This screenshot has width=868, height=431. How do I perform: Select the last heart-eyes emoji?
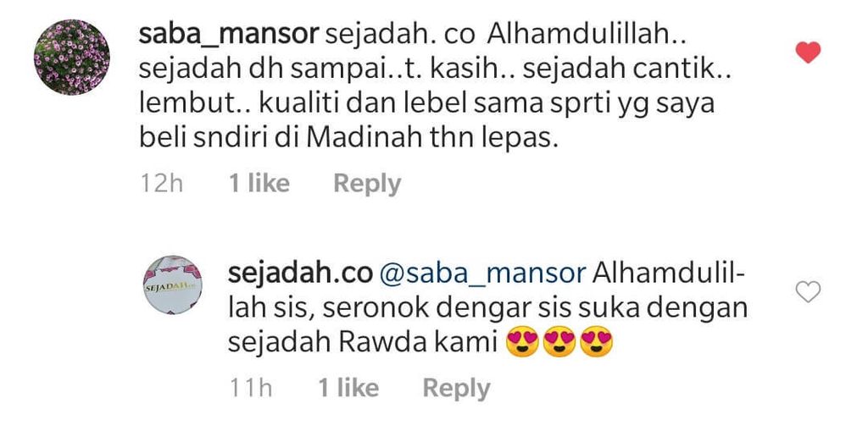coord(596,343)
